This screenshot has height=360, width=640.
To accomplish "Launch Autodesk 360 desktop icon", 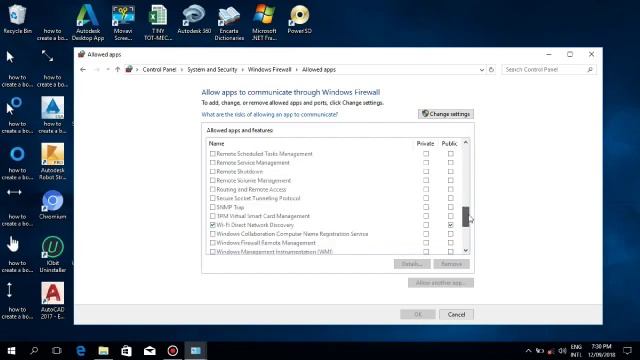I will coord(194,19).
